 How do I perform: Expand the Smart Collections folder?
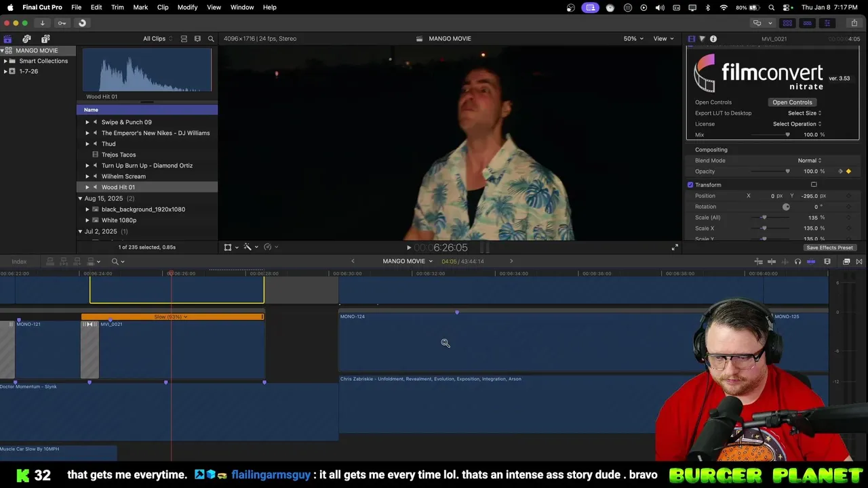5,61
